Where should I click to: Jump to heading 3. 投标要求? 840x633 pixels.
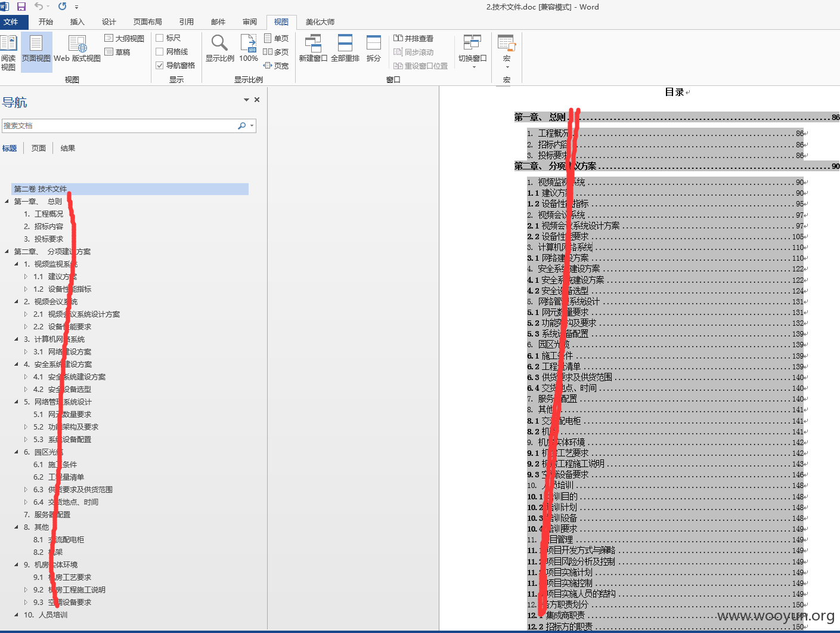[44, 239]
